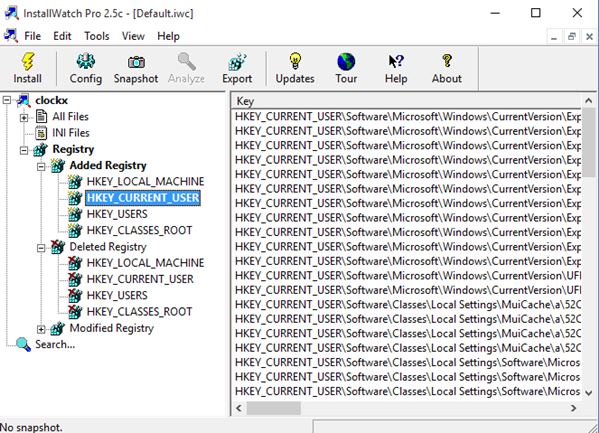This screenshot has height=433, width=599.
Task: Click the horizontal scrollbar right arrow
Action: click(x=573, y=408)
